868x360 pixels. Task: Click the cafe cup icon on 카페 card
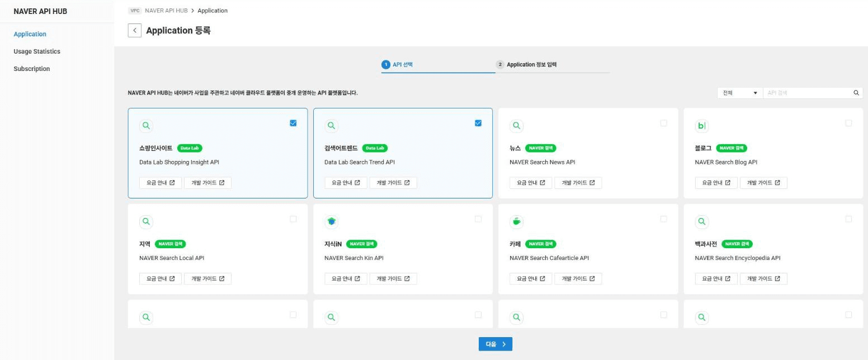(x=517, y=221)
